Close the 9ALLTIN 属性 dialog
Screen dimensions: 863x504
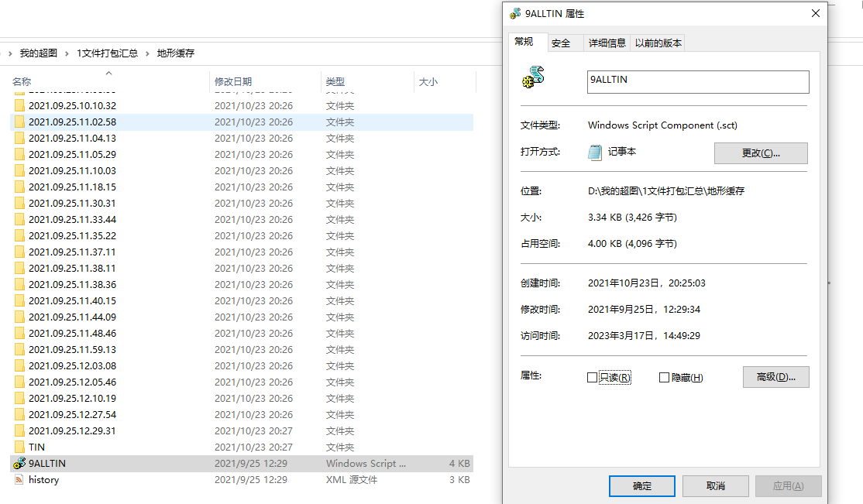(816, 13)
